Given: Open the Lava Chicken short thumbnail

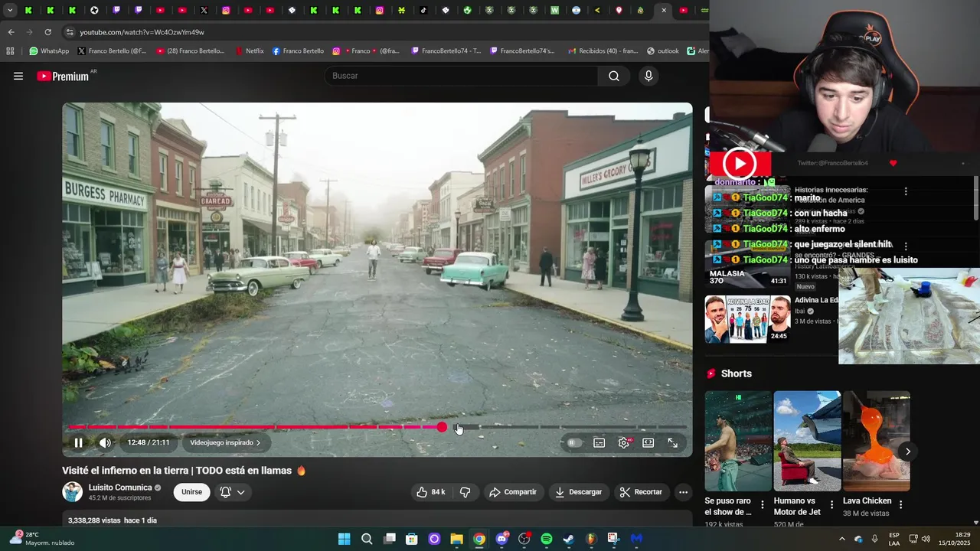Looking at the screenshot, I should pos(877,441).
